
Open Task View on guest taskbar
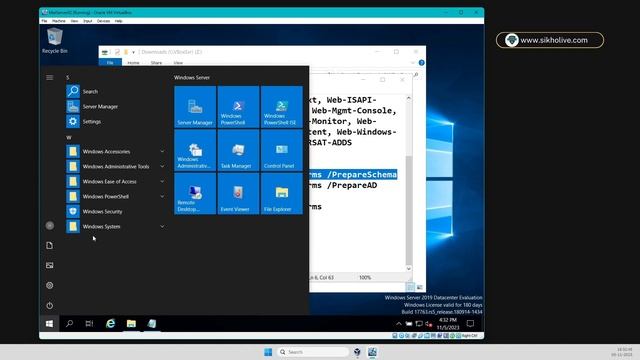[89, 324]
